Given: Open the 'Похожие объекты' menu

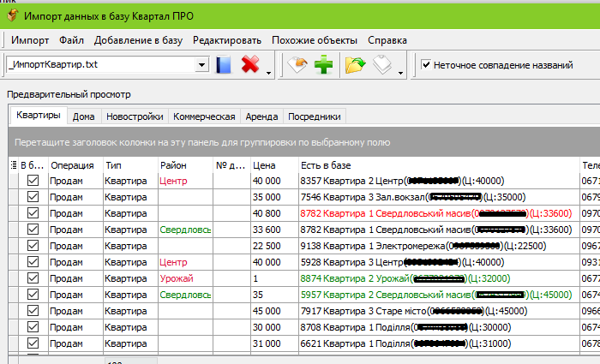Looking at the screenshot, I should click(x=315, y=40).
